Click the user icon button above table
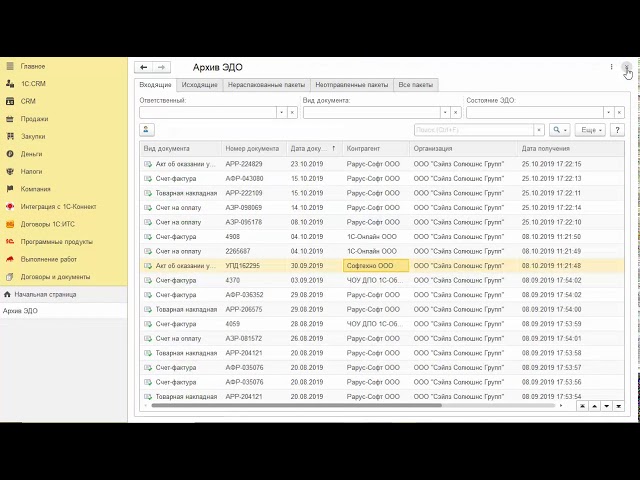 147,130
